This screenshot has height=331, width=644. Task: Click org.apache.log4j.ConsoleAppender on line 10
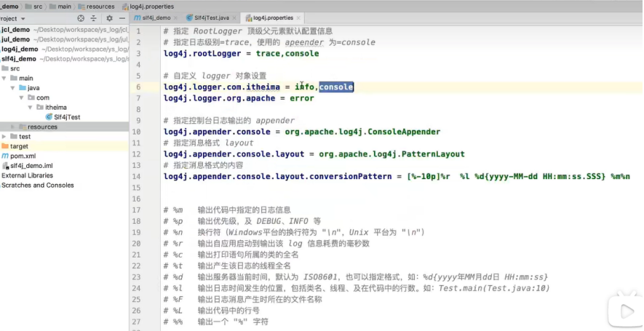tap(362, 132)
